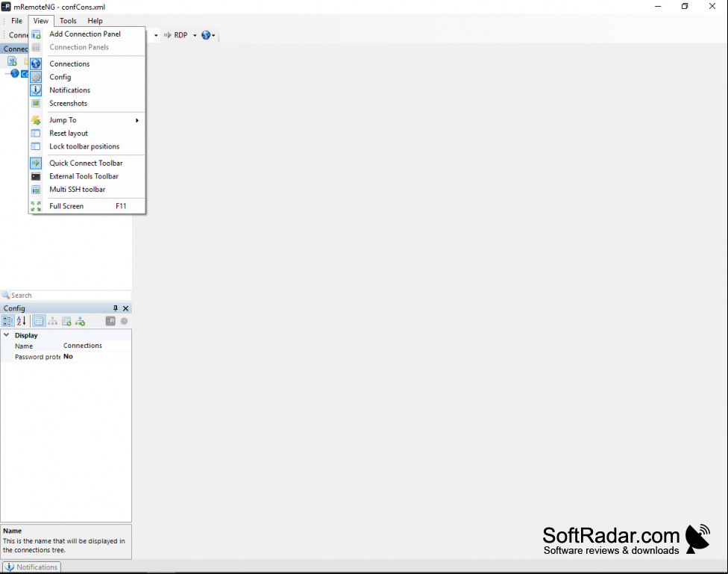Maximize or restore the mRemoteNG window
Screen dimensions: 728x574
pyautogui.click(x=685, y=6)
